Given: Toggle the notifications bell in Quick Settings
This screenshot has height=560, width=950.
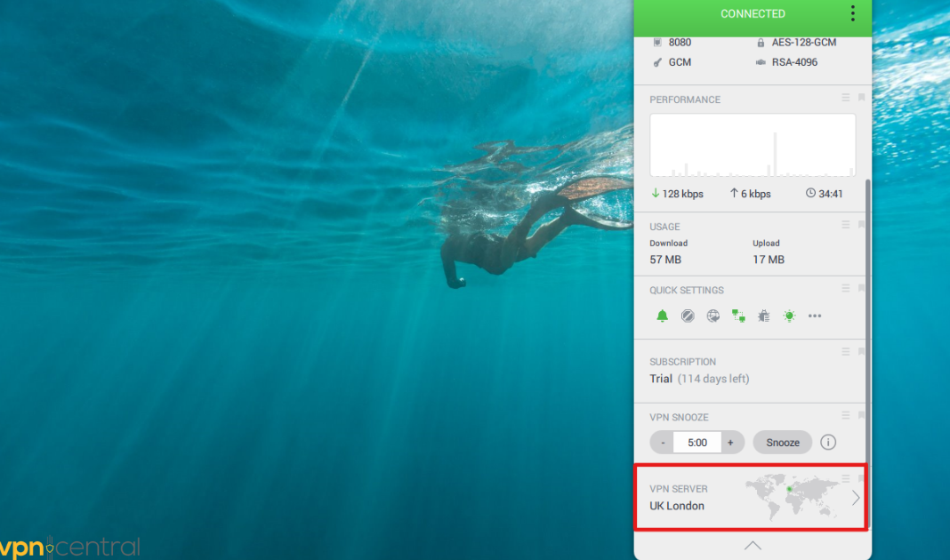Looking at the screenshot, I should [x=662, y=316].
